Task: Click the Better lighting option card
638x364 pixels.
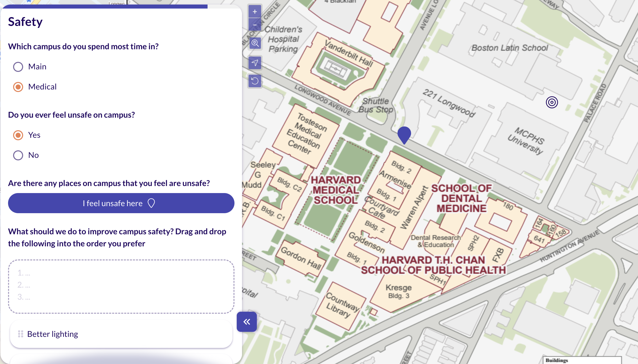Action: (x=121, y=334)
